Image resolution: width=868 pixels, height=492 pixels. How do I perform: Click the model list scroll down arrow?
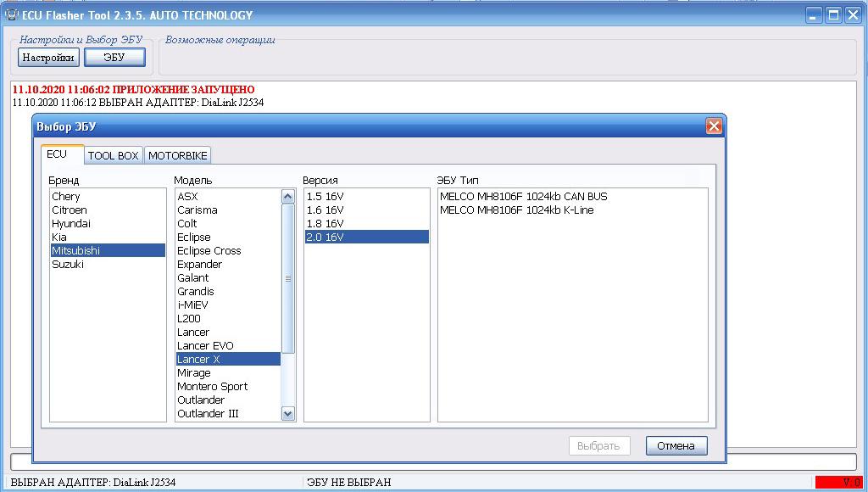[288, 413]
